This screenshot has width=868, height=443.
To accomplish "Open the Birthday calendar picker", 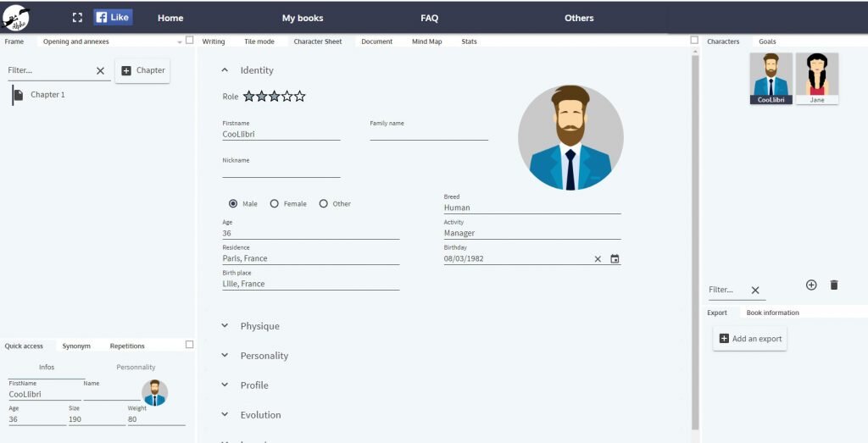I will coord(615,259).
